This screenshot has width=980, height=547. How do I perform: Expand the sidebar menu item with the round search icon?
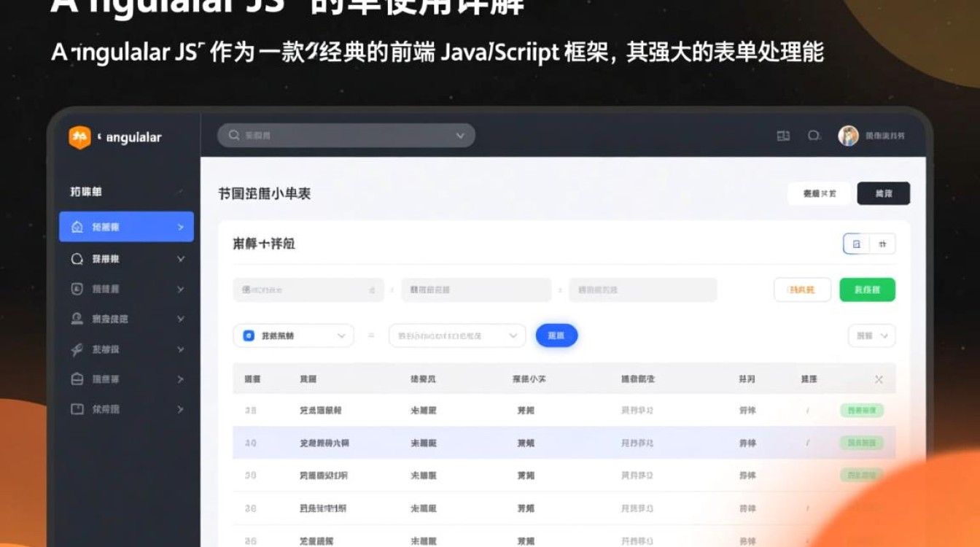click(126, 259)
